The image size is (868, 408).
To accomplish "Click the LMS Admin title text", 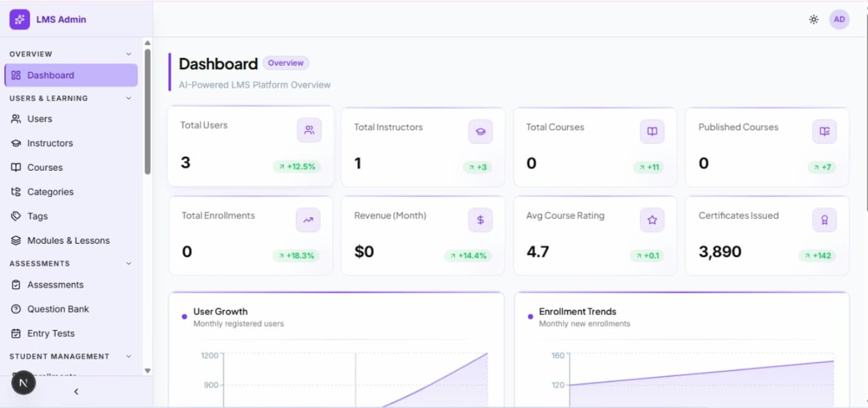I will tap(61, 19).
